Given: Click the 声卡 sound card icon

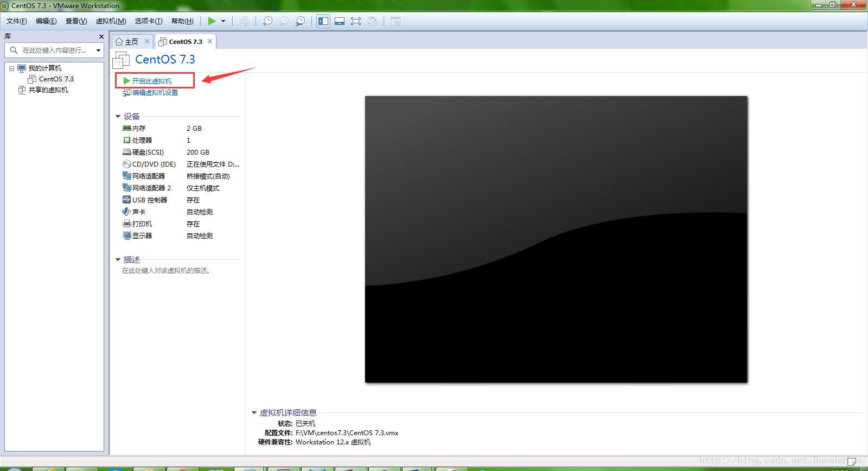Looking at the screenshot, I should click(x=127, y=212).
